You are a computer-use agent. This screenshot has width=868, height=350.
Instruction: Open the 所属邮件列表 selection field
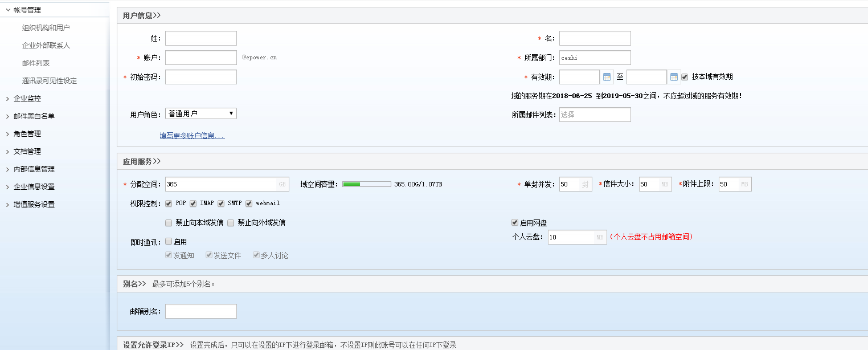coord(595,115)
